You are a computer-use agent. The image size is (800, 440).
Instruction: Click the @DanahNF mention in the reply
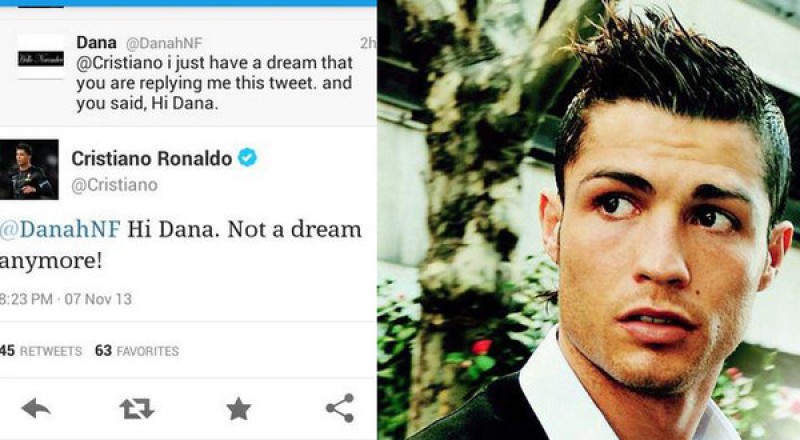(x=60, y=230)
